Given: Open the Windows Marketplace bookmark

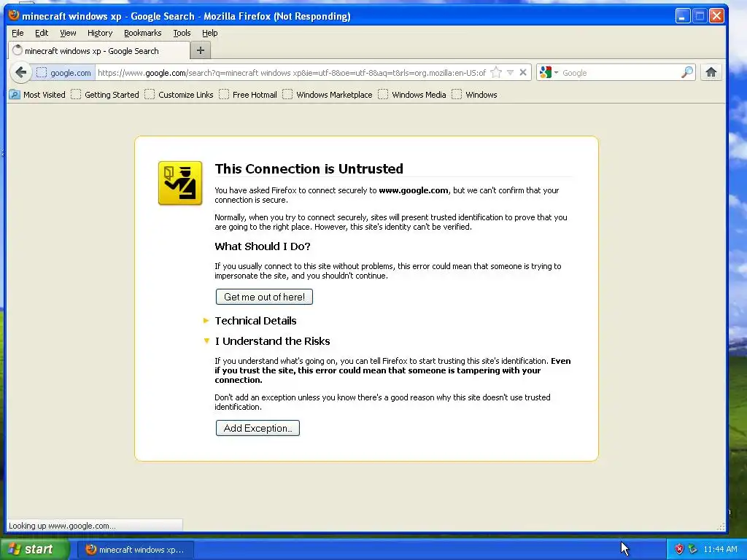Looking at the screenshot, I should point(328,95).
